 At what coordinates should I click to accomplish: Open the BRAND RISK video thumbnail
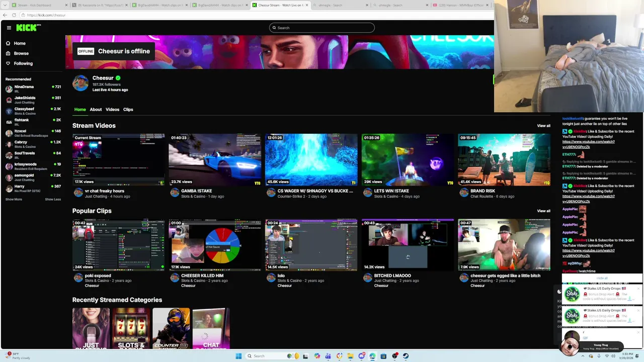coord(504,159)
